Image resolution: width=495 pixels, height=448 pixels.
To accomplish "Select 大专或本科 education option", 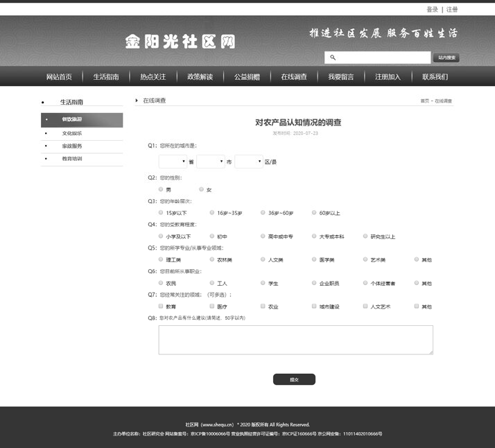I will (x=314, y=236).
